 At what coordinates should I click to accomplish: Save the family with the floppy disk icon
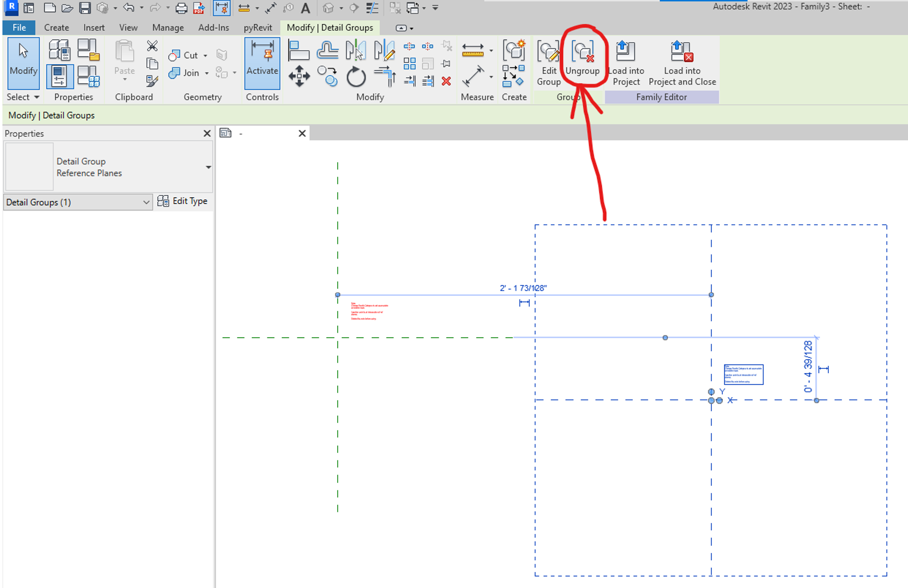[85, 8]
